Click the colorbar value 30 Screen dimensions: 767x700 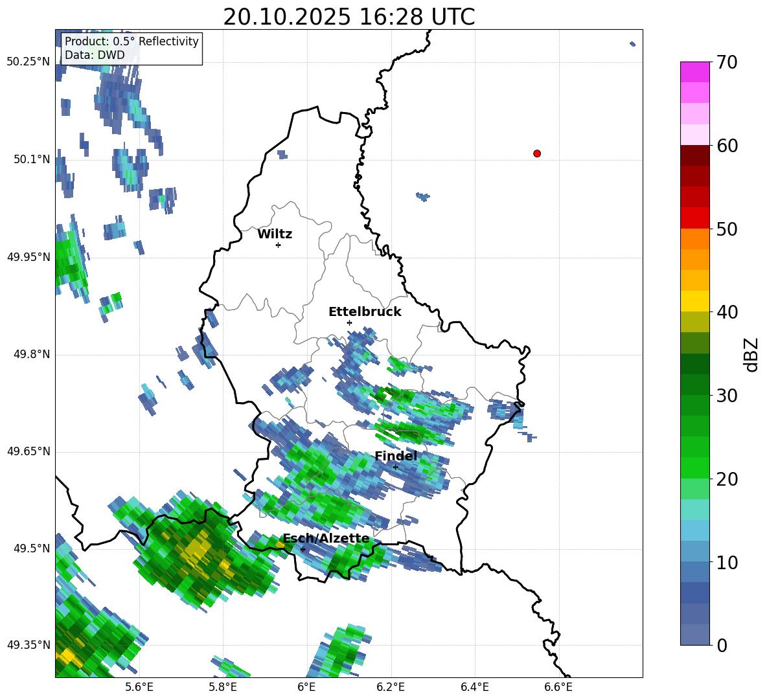tap(727, 396)
